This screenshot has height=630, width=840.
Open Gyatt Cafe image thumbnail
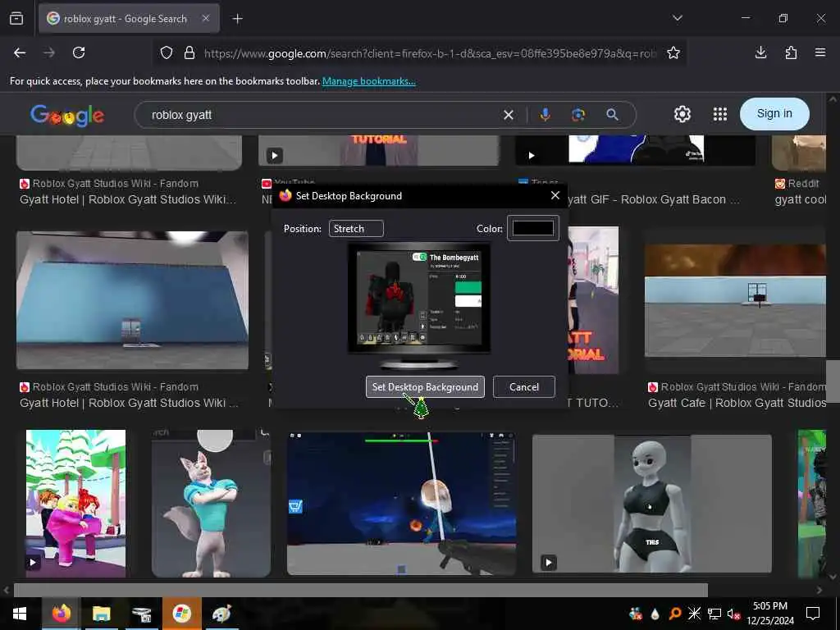point(735,300)
